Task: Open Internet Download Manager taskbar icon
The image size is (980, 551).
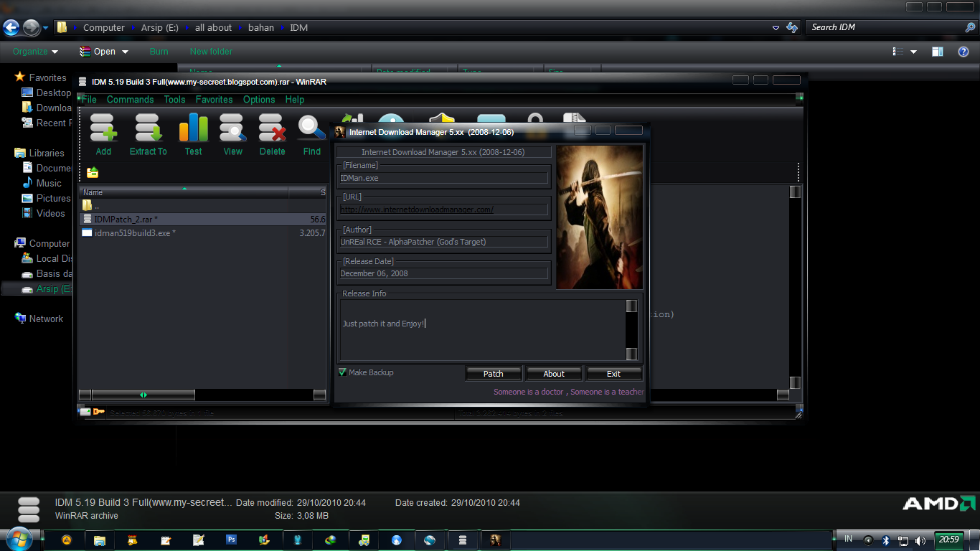Action: click(x=331, y=540)
